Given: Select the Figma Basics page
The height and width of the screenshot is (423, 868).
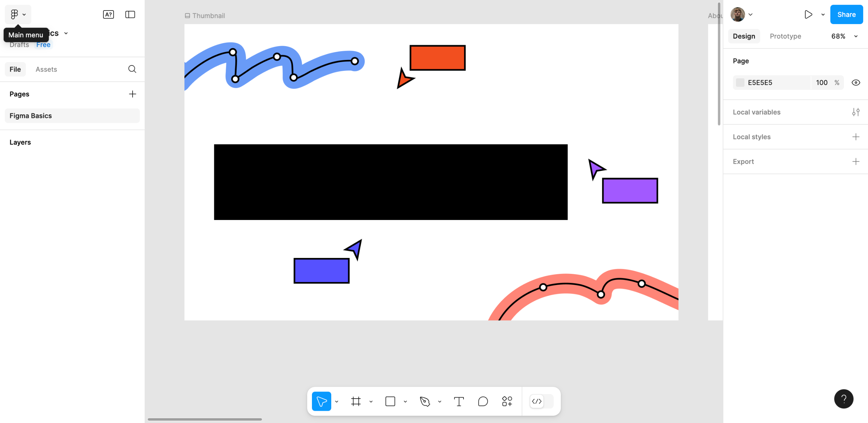Looking at the screenshot, I should pos(72,116).
